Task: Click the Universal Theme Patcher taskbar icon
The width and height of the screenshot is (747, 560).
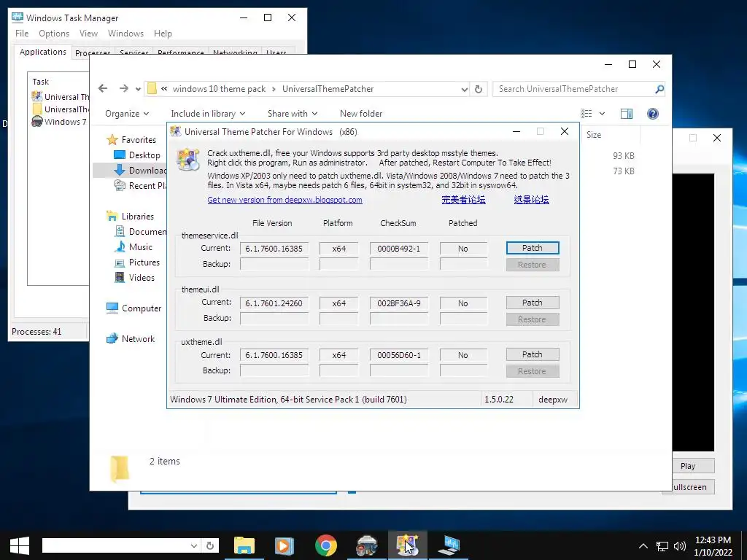Action: coord(407,545)
